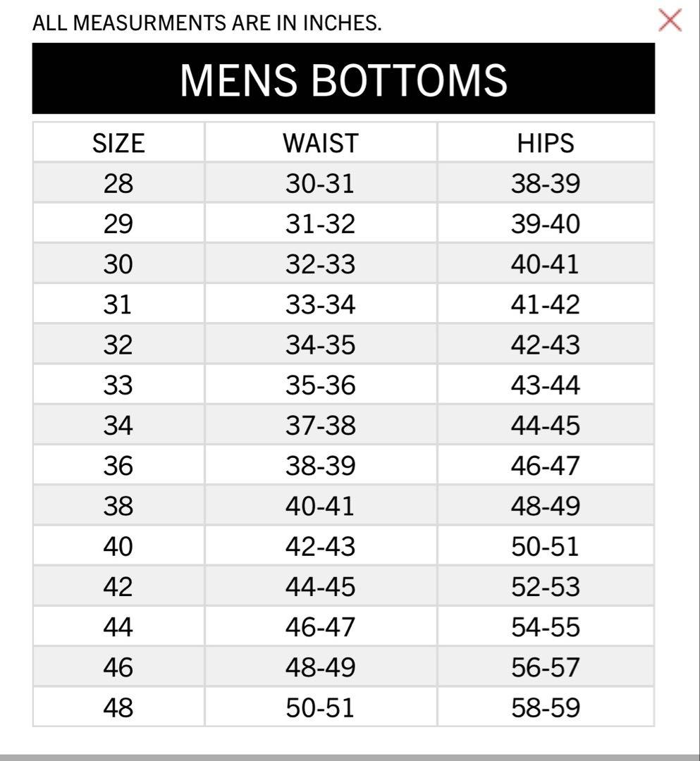Click the 48-49 hips cell for size 38
The image size is (700, 761).
point(546,506)
